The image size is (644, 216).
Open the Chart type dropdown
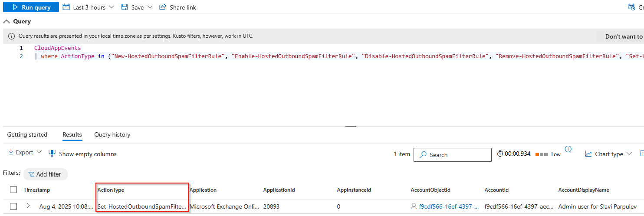608,154
